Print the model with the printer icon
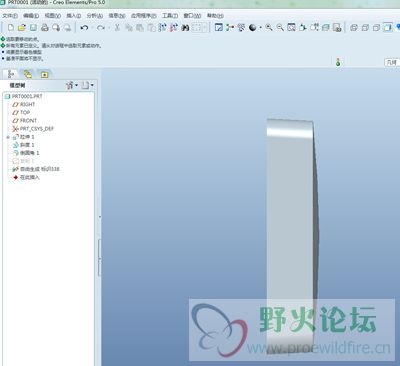400x366 pixels. [45, 28]
